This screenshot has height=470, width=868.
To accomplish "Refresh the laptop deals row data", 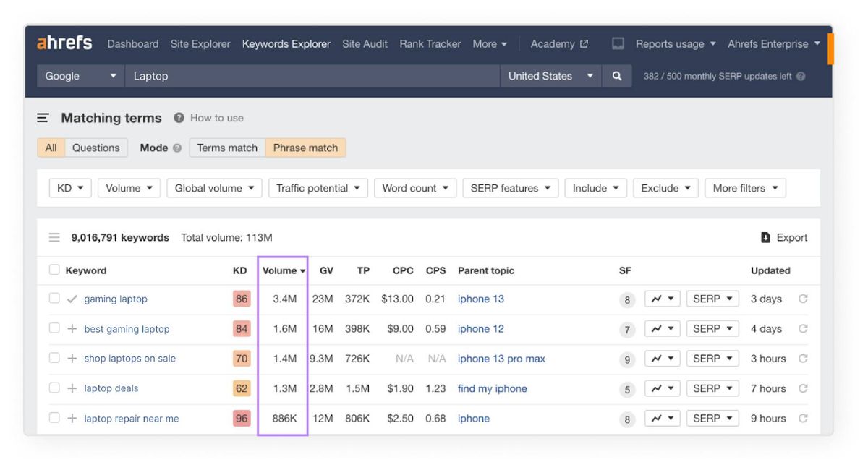I will [x=803, y=388].
